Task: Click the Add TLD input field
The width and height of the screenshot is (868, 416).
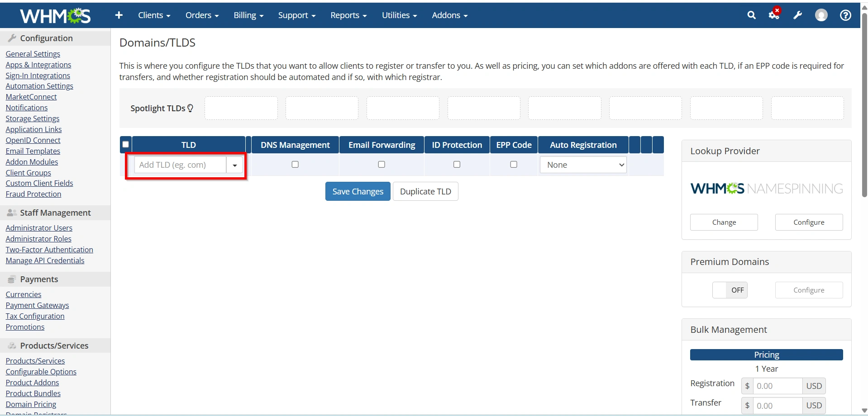Action: [x=180, y=165]
